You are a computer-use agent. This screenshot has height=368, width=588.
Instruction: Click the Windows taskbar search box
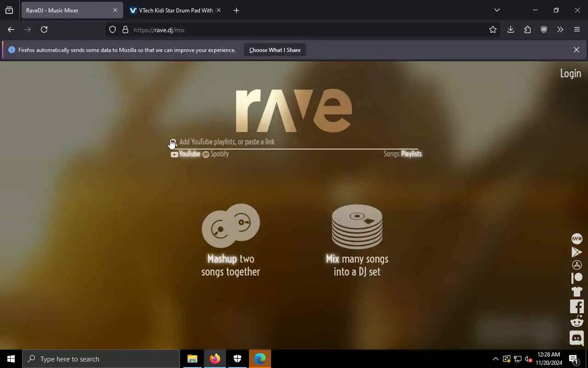click(101, 359)
